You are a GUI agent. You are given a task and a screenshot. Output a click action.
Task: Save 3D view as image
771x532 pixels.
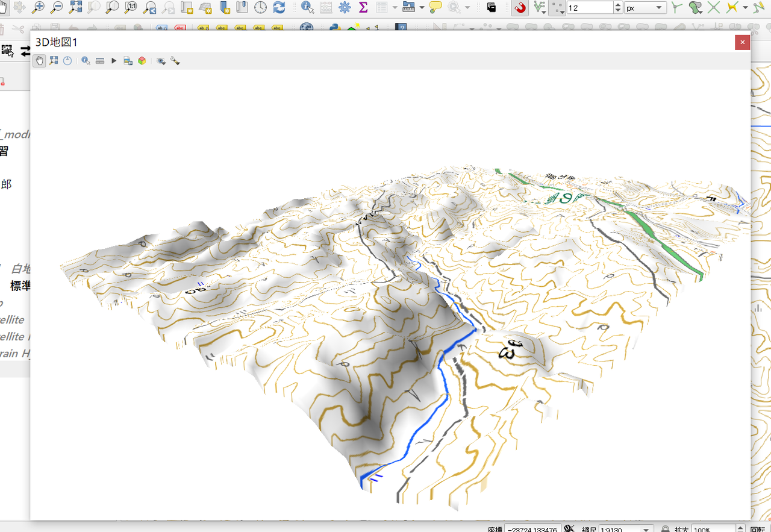[x=128, y=61]
